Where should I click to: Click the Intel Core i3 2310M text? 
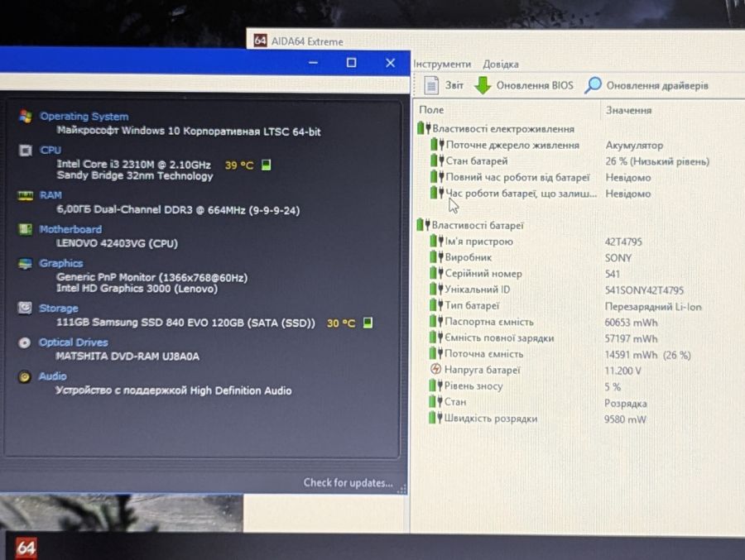point(133,165)
